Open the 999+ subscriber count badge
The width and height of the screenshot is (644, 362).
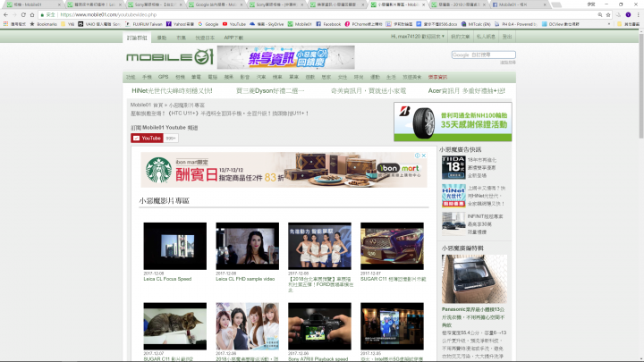[x=171, y=139]
